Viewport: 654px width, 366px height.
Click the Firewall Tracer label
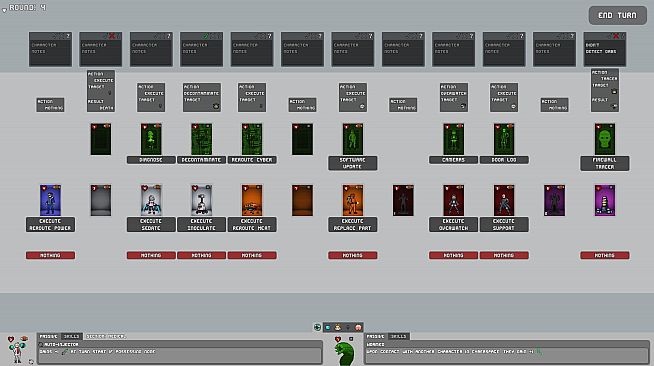click(x=605, y=163)
